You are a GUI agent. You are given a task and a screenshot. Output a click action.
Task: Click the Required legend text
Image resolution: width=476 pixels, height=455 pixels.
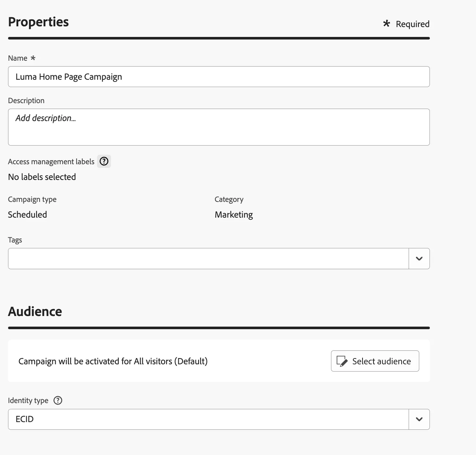[x=413, y=24]
